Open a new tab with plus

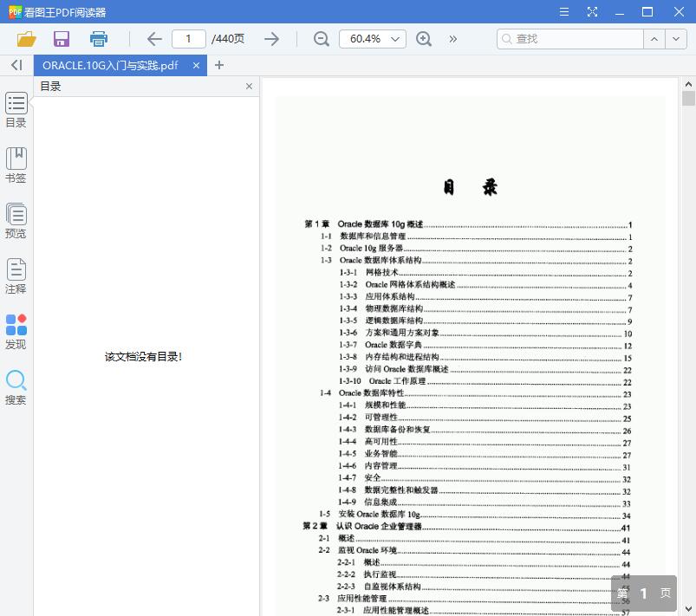[x=218, y=65]
